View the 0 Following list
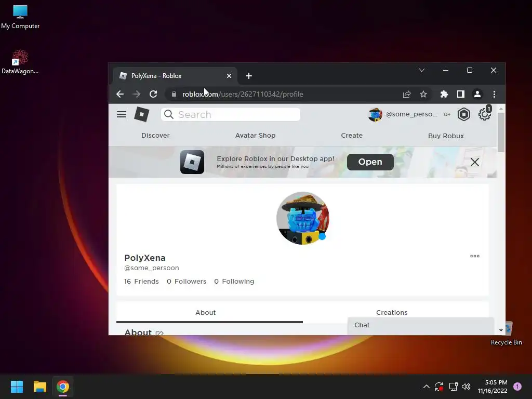Screen dimensions: 532x399 click(234, 281)
